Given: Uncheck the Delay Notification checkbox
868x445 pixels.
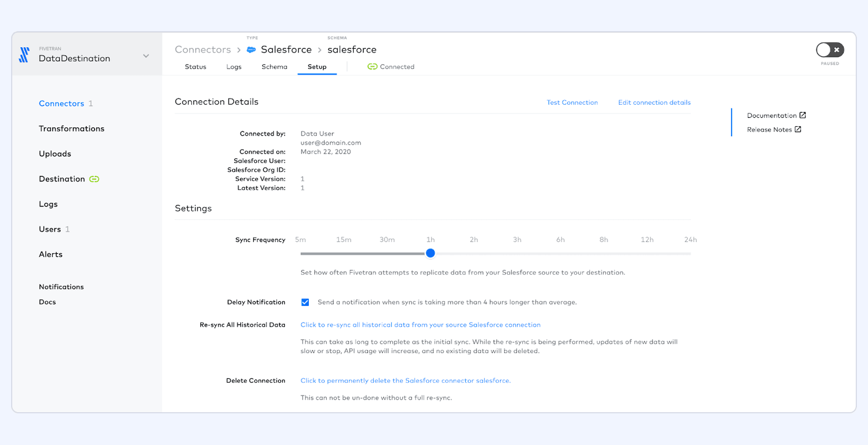Looking at the screenshot, I should (305, 302).
